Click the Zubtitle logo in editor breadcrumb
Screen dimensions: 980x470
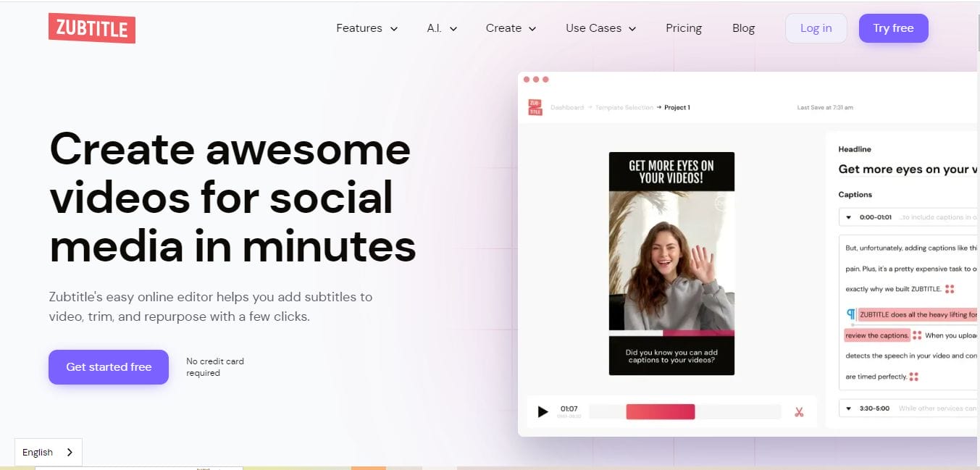pyautogui.click(x=535, y=107)
